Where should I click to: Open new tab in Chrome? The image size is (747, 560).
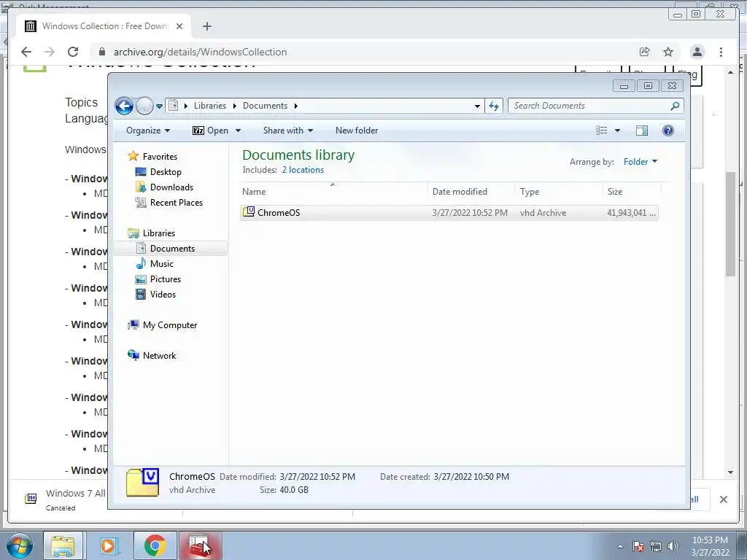[x=206, y=26]
